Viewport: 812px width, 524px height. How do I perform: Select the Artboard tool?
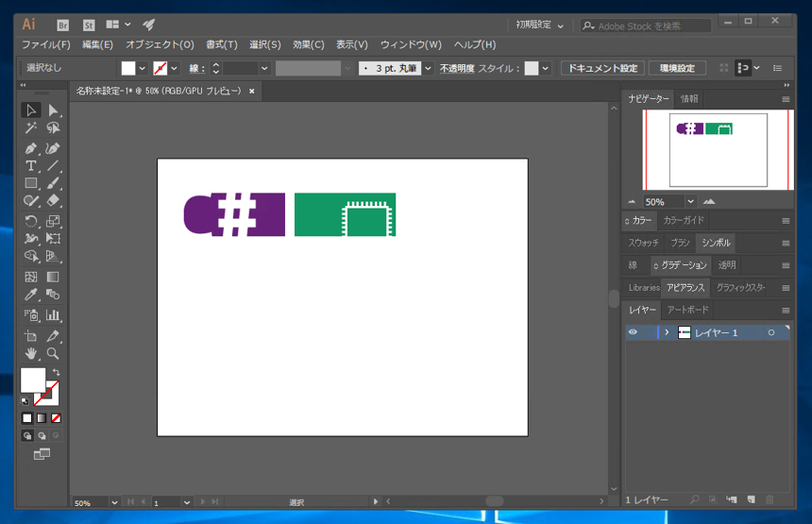point(31,335)
